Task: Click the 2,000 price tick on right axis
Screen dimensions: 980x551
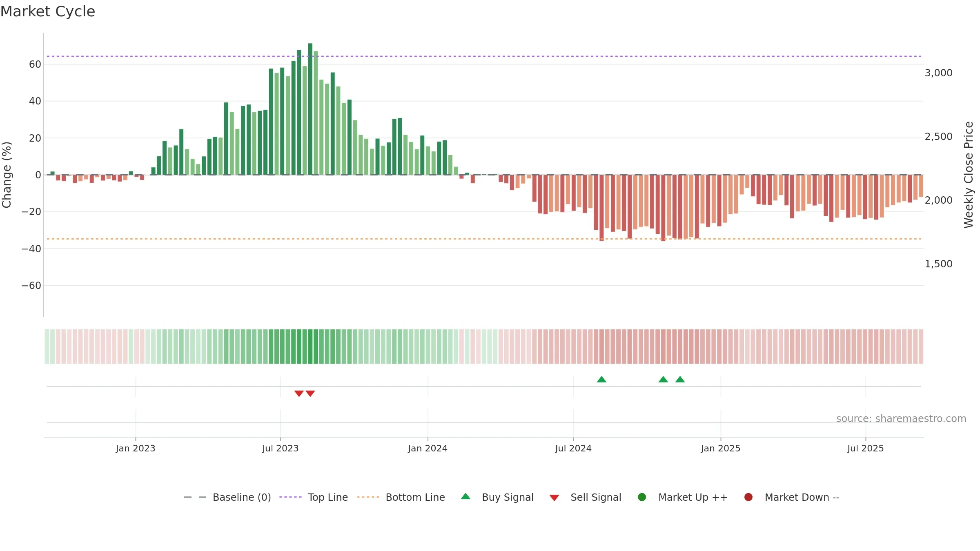Action: coord(938,200)
